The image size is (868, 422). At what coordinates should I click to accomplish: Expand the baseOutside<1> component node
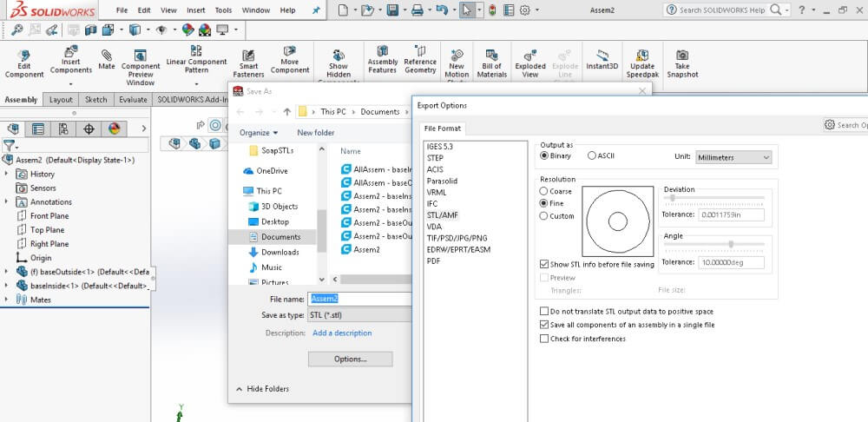[x=6, y=272]
